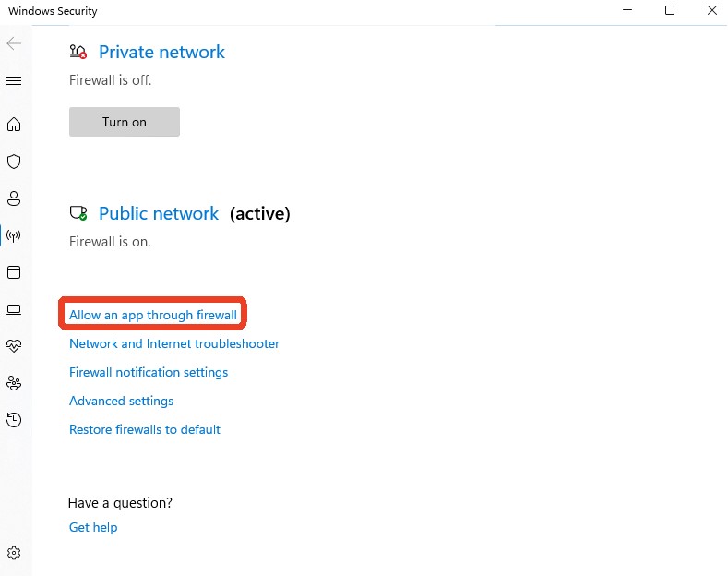Open the Public network heading link
Image resolution: width=728 pixels, height=576 pixels.
[159, 214]
